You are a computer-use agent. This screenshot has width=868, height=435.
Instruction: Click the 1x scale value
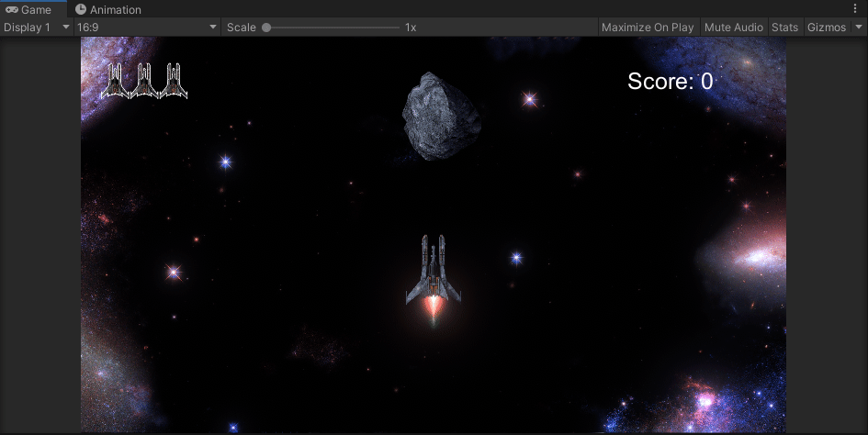click(x=411, y=28)
